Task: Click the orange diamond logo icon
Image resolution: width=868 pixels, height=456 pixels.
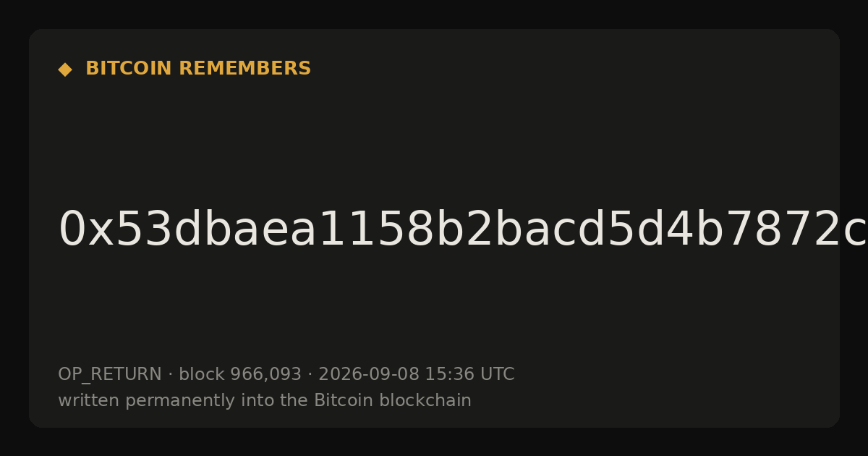Action: [x=64, y=69]
